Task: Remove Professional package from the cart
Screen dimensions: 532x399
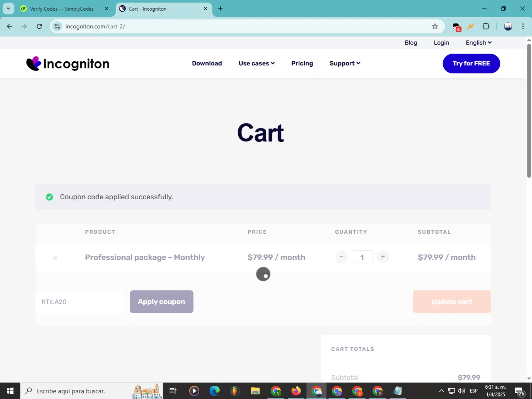Action: click(55, 257)
